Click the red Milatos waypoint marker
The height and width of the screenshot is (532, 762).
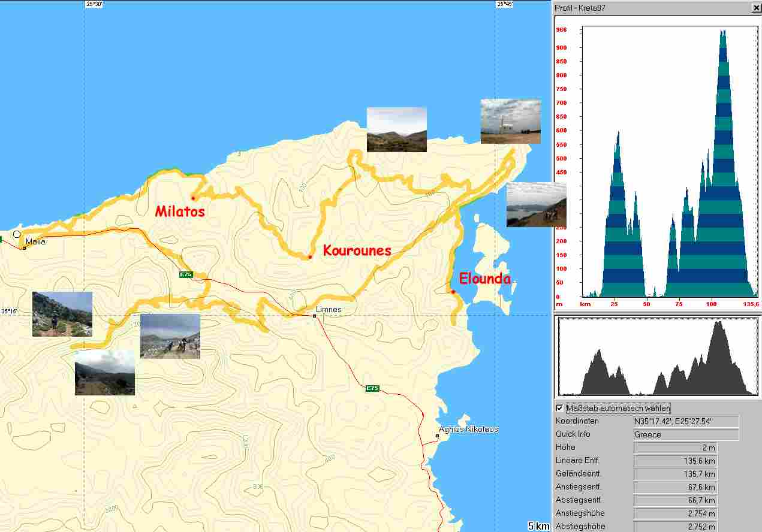click(x=193, y=198)
